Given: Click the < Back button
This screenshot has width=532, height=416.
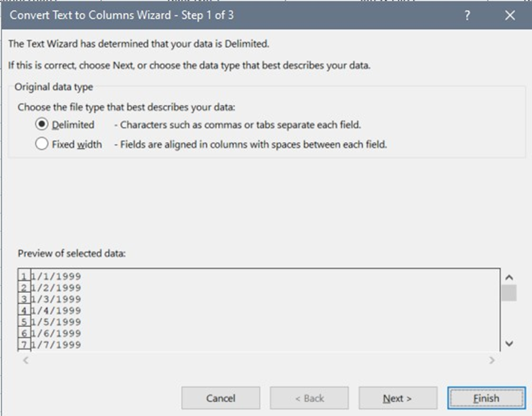Looking at the screenshot, I should click(309, 398).
